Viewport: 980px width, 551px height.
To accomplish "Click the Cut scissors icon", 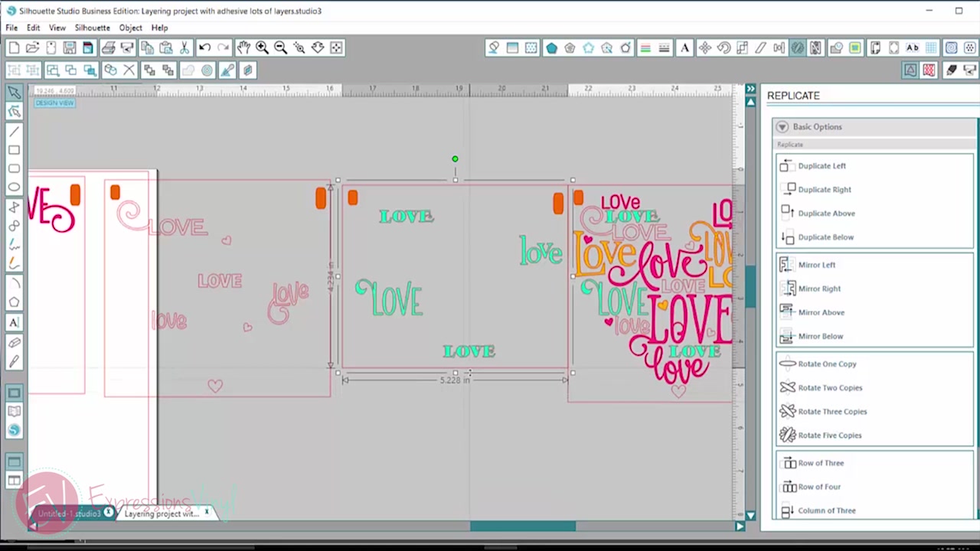I will [x=185, y=47].
